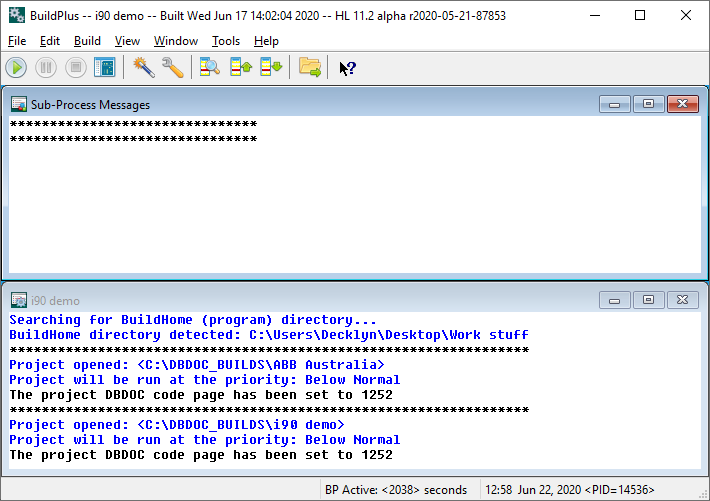Click the Stop build toolbar button
Screen dimensions: 710x501
[75, 68]
